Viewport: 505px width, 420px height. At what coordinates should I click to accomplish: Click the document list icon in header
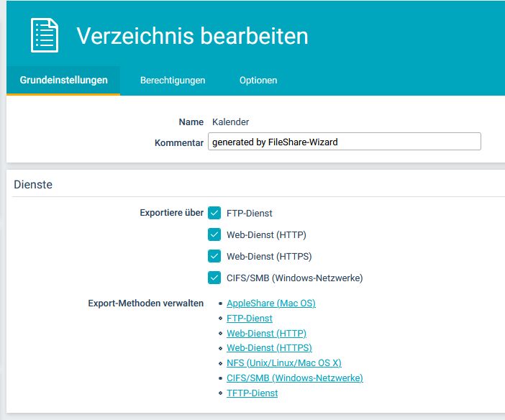44,35
